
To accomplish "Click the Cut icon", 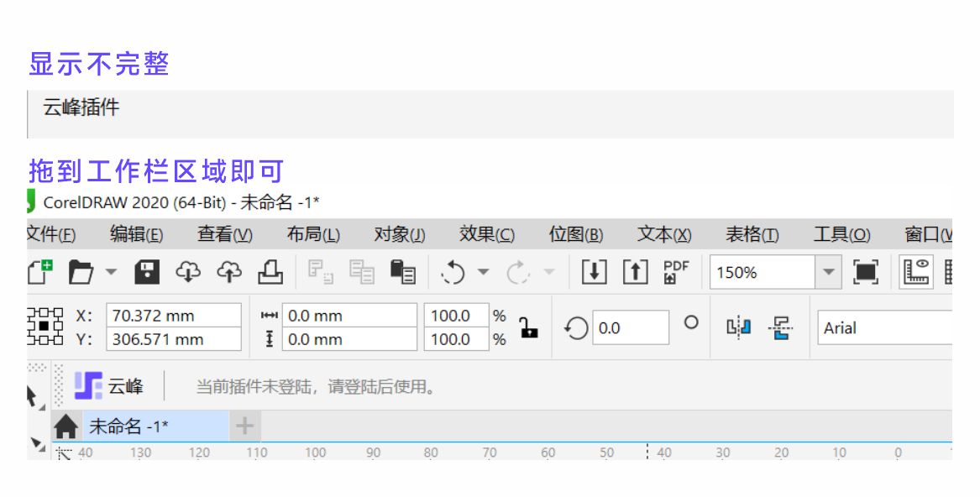I will point(322,273).
